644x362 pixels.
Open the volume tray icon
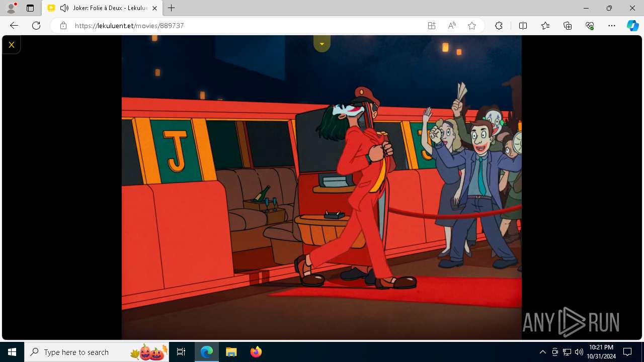click(x=579, y=352)
